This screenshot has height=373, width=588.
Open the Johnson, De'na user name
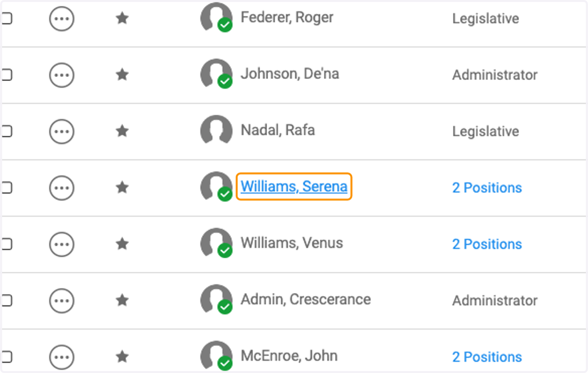pyautogui.click(x=290, y=74)
